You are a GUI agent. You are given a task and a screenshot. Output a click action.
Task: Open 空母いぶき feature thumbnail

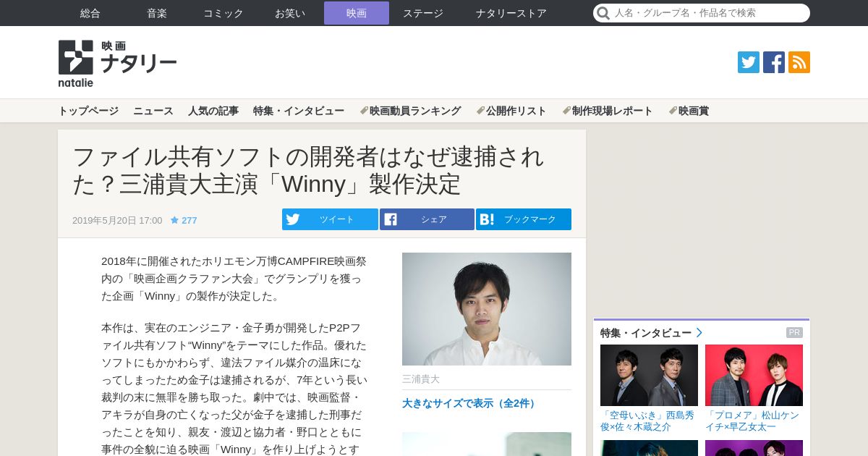pyautogui.click(x=649, y=375)
